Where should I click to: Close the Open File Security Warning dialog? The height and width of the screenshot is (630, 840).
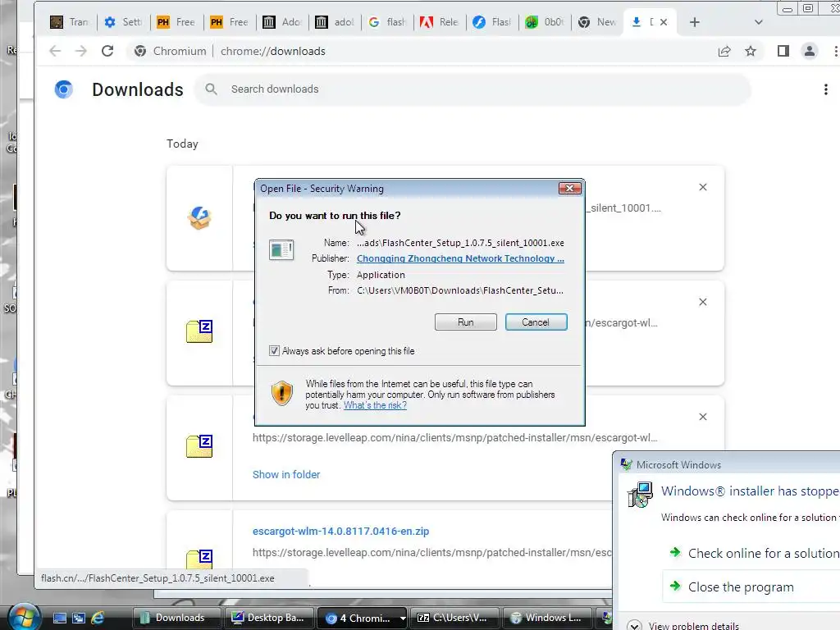pyautogui.click(x=569, y=188)
